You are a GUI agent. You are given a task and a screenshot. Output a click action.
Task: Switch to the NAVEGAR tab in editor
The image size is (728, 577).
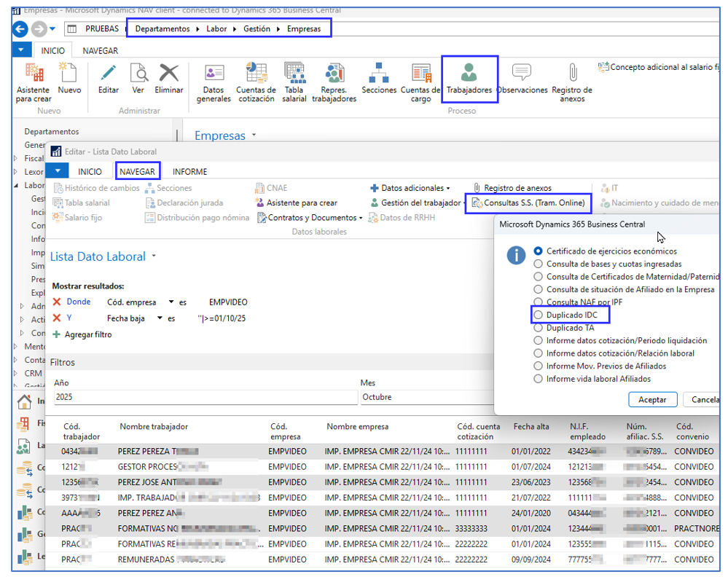point(137,172)
